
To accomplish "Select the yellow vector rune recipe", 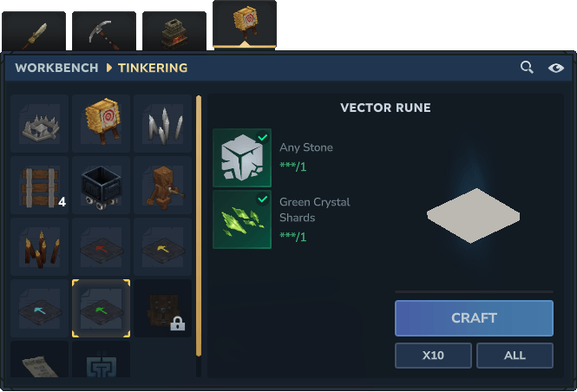I will 162,247.
